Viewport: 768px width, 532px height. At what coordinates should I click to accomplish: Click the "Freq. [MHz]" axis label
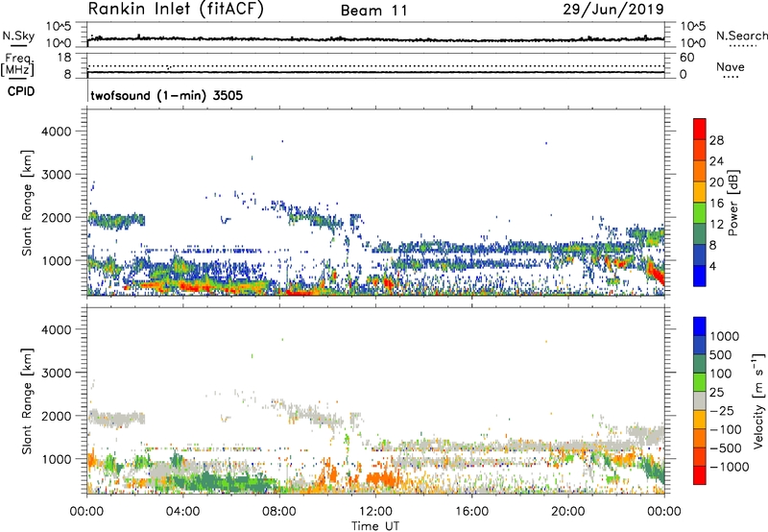click(17, 65)
